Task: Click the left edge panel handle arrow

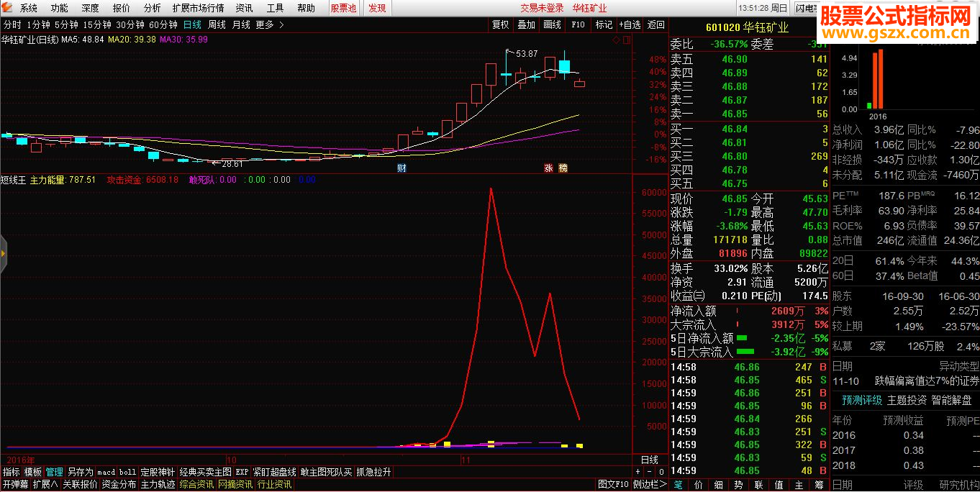Action: point(3,254)
